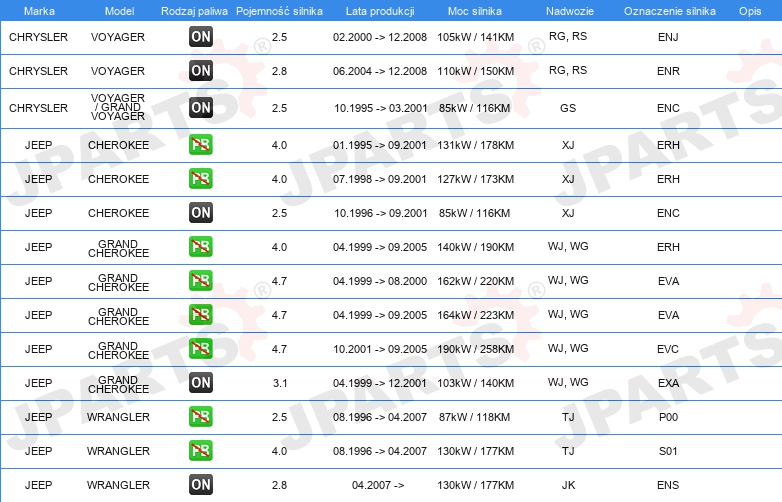
Task: Click the ON fuel icon in the Voyager / Grand Voyager row
Action: pos(200,107)
